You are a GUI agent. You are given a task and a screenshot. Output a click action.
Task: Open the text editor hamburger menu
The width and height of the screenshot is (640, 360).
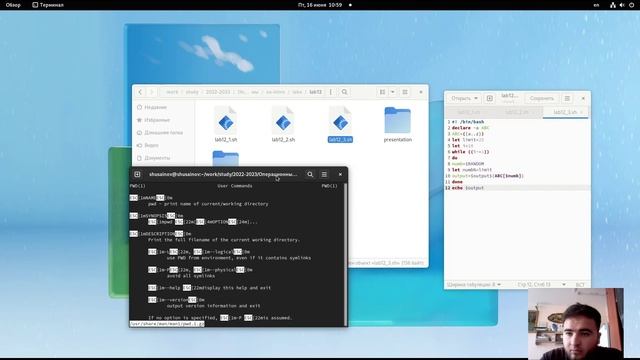[567, 98]
